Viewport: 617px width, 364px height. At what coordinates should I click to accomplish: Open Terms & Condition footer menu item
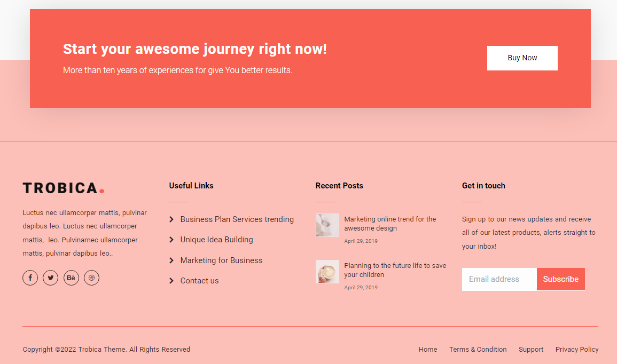[x=478, y=350]
